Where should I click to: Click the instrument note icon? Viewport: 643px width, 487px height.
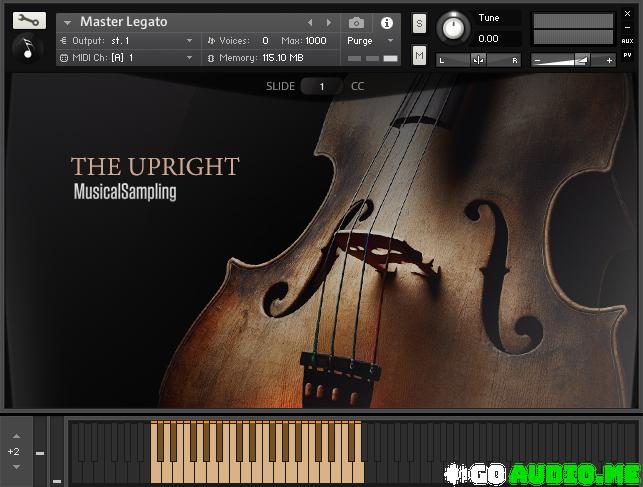tap(28, 48)
